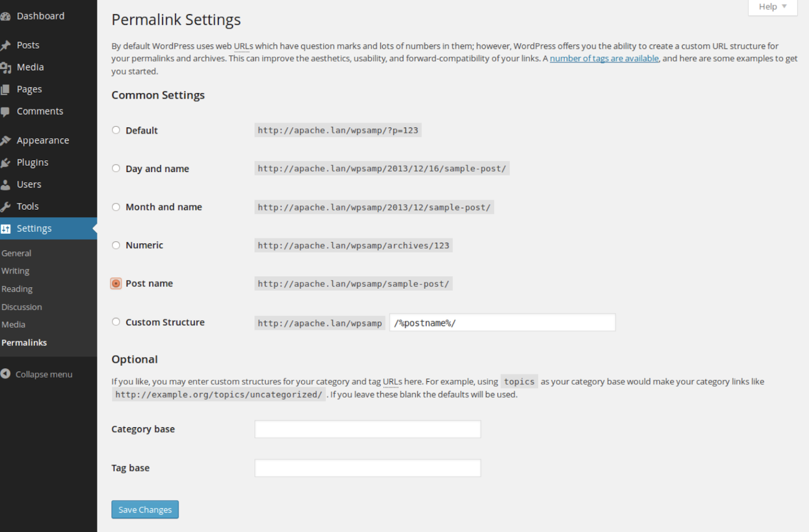
Task: Click the Tag base text field
Action: click(368, 468)
